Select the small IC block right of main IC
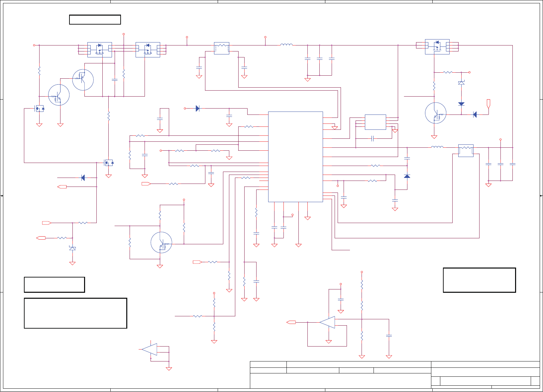Viewport: 543px width, 392px height. [x=376, y=122]
